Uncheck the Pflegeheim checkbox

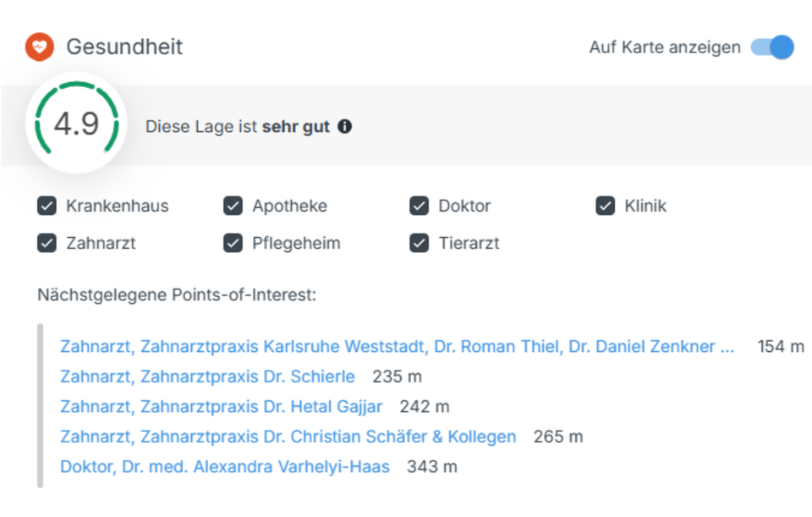(x=233, y=243)
